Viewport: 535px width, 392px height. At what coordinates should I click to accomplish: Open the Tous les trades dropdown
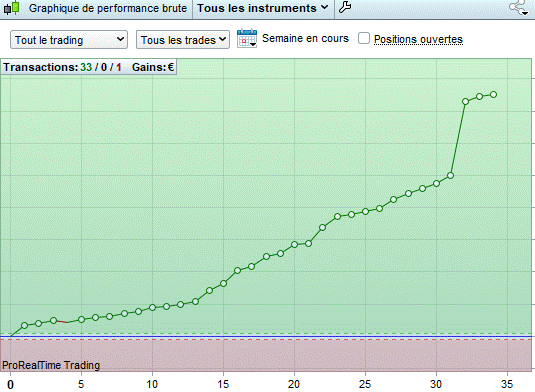(183, 40)
